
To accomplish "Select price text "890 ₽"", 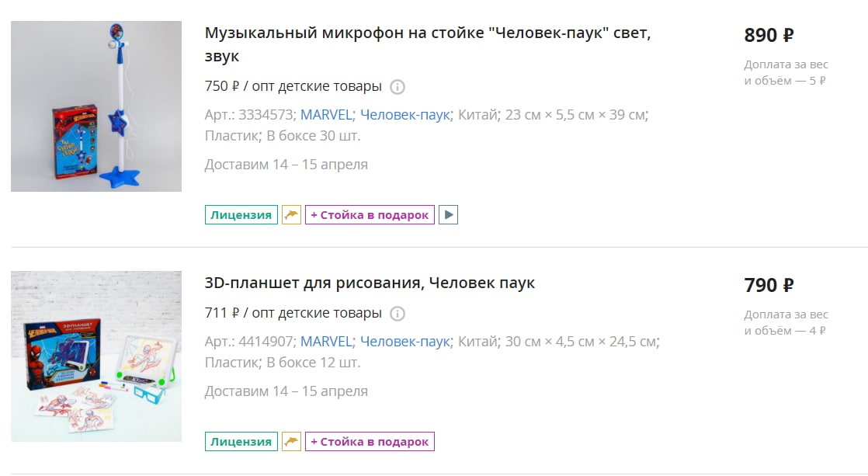I will 769,36.
